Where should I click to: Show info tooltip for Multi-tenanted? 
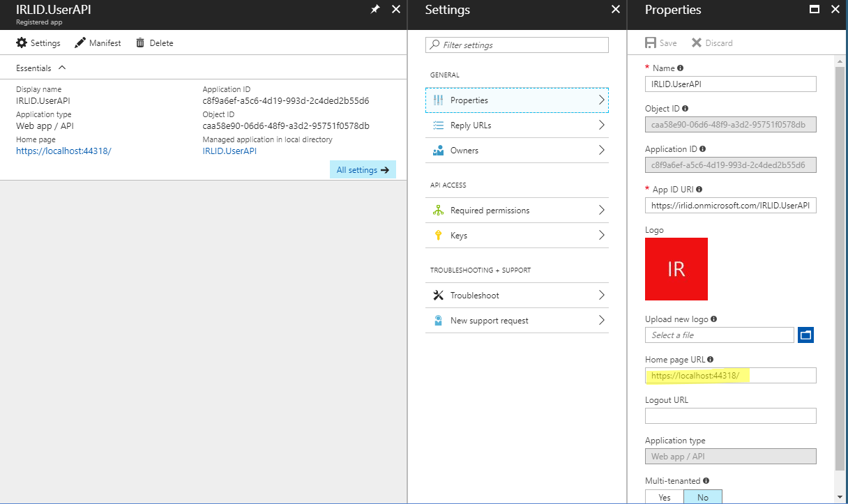pyautogui.click(x=706, y=481)
